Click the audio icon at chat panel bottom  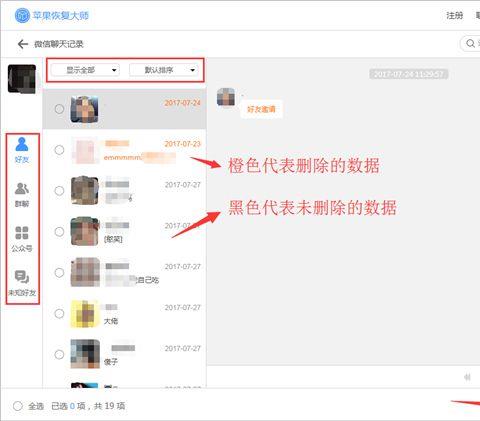(467, 377)
